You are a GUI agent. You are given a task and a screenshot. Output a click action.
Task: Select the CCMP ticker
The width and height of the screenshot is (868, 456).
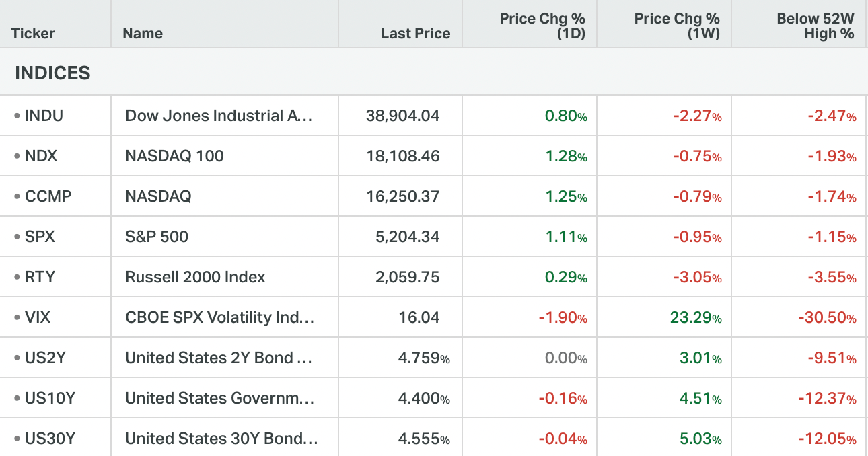tap(48, 196)
